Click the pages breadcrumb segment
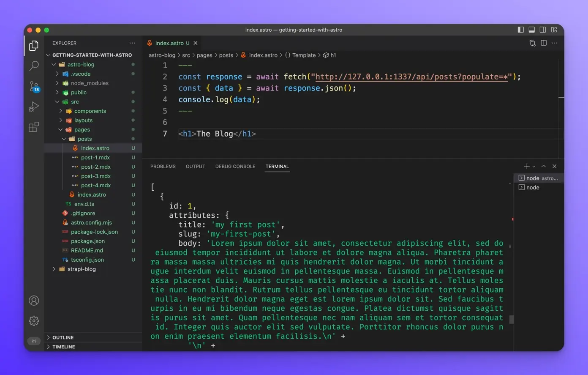This screenshot has width=588, height=375. tap(204, 55)
